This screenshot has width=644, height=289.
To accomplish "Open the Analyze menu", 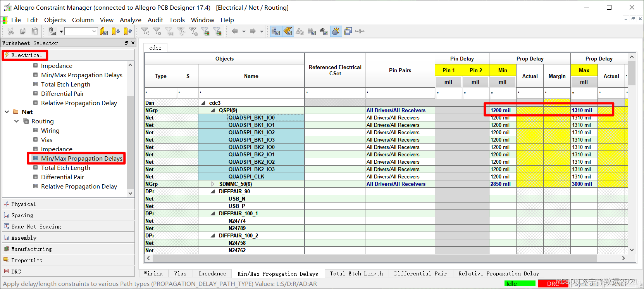I will click(x=130, y=20).
